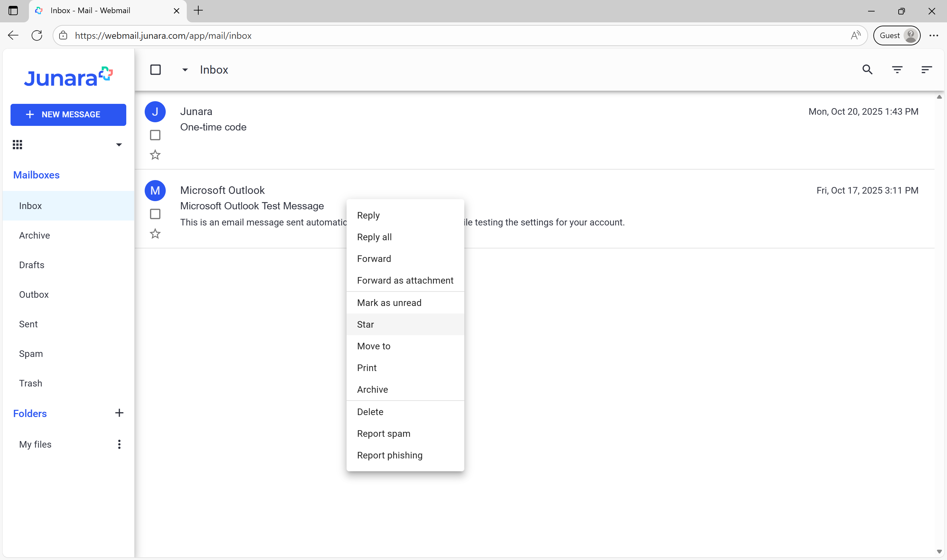
Task: Expand the selection dropdown arrow beside Inbox
Action: [x=185, y=69]
